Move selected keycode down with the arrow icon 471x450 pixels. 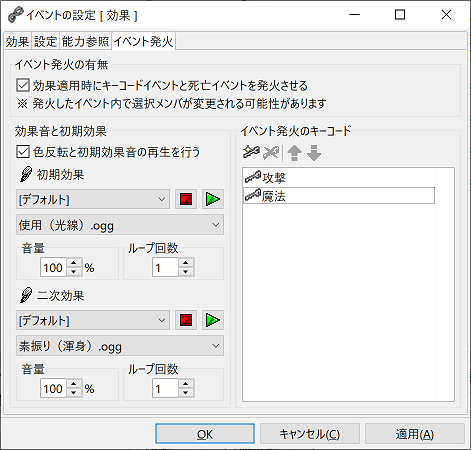coord(314,153)
